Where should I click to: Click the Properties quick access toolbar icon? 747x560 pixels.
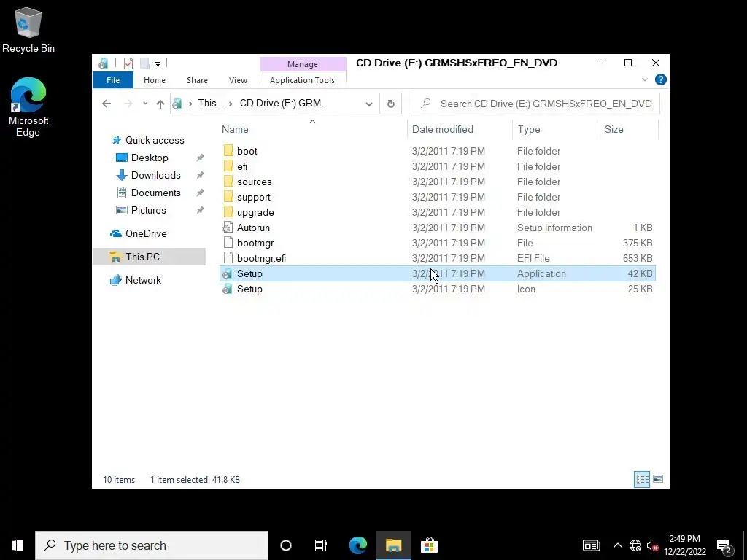[x=128, y=63]
